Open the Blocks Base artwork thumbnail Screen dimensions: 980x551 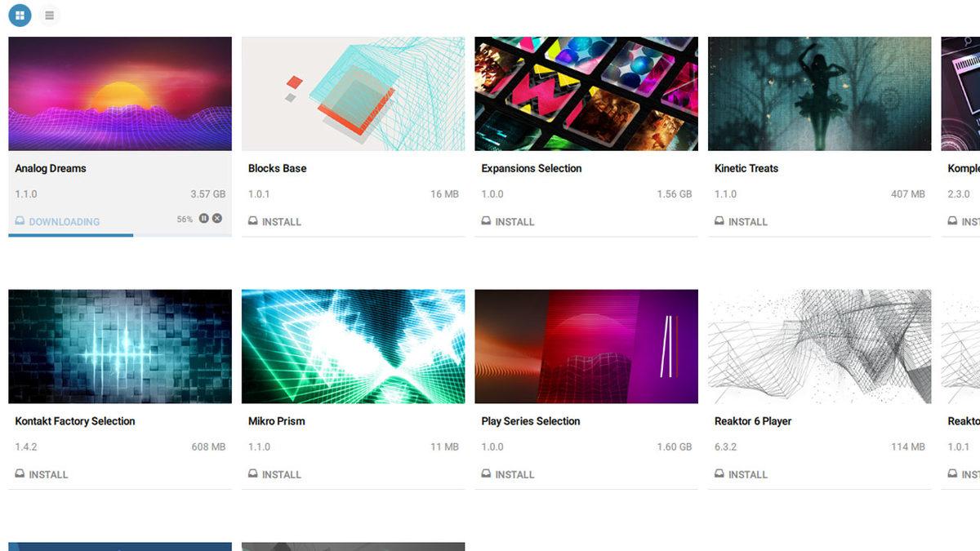point(353,94)
